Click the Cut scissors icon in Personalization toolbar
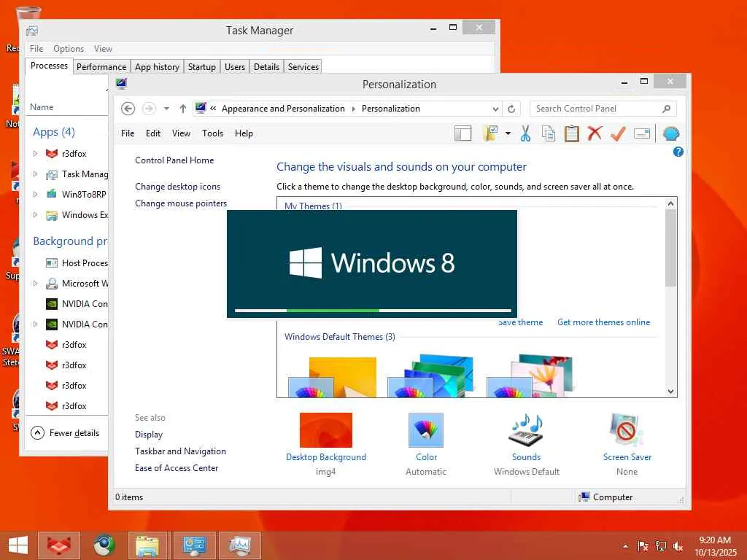747x560 pixels. click(x=525, y=134)
